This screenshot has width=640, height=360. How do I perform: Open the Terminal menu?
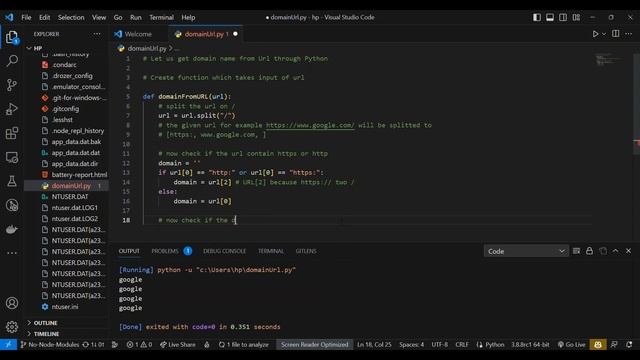pos(161,17)
